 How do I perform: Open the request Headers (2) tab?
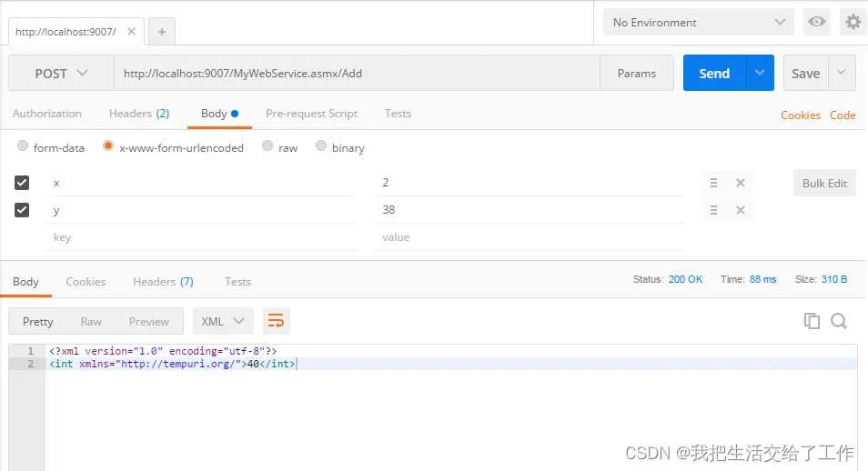point(139,114)
